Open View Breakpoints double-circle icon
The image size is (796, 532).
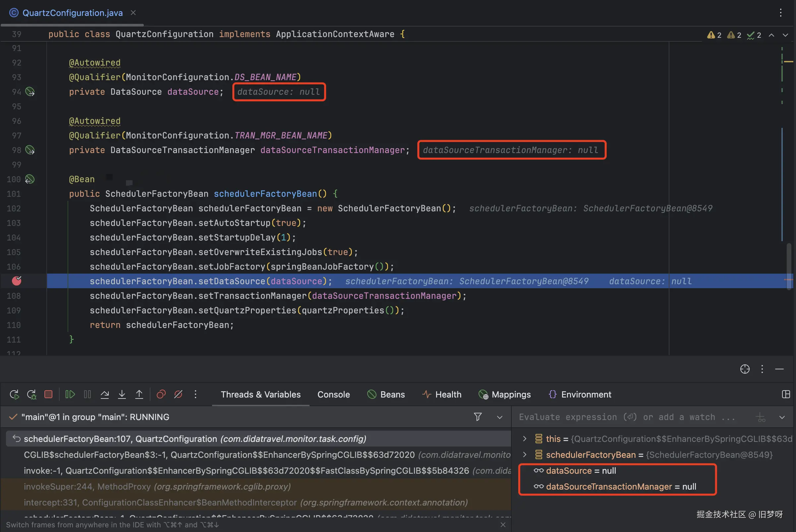pyautogui.click(x=161, y=394)
